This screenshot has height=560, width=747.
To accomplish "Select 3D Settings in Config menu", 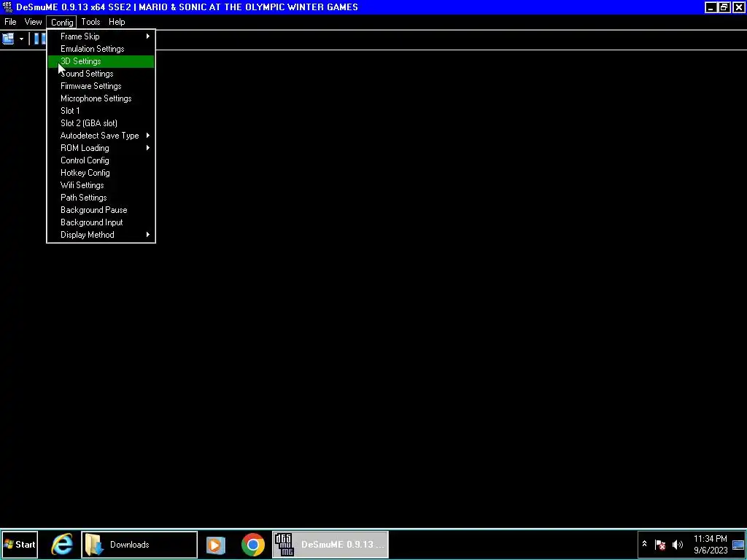I will coord(101,61).
